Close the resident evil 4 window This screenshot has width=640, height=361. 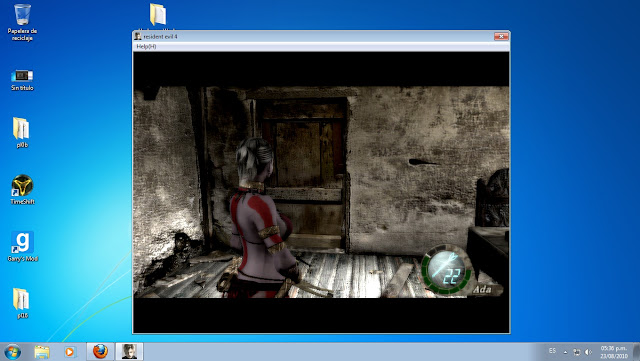[501, 36]
